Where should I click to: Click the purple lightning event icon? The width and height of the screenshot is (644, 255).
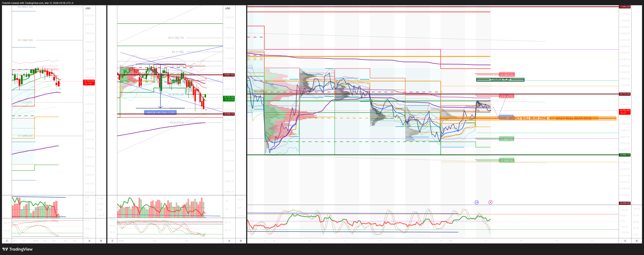[490, 202]
